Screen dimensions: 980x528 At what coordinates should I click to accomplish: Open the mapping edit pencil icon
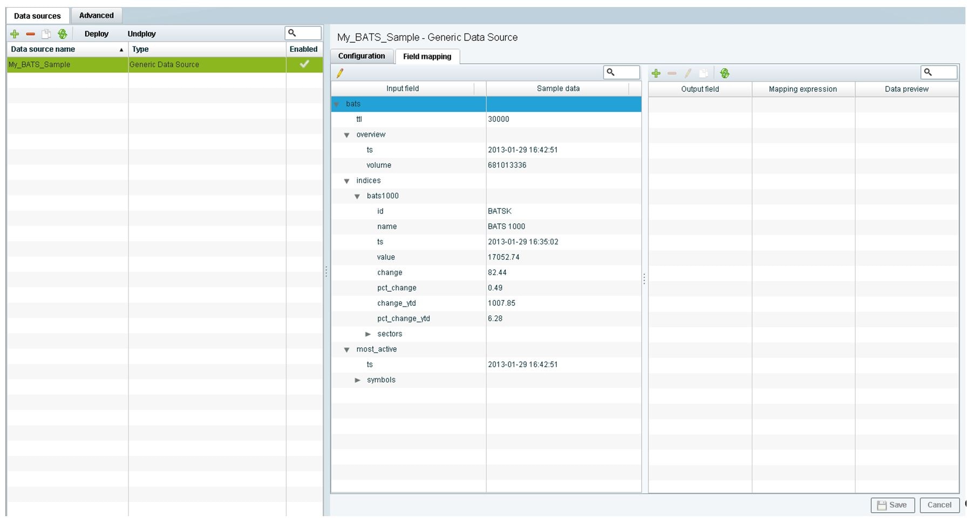point(688,73)
